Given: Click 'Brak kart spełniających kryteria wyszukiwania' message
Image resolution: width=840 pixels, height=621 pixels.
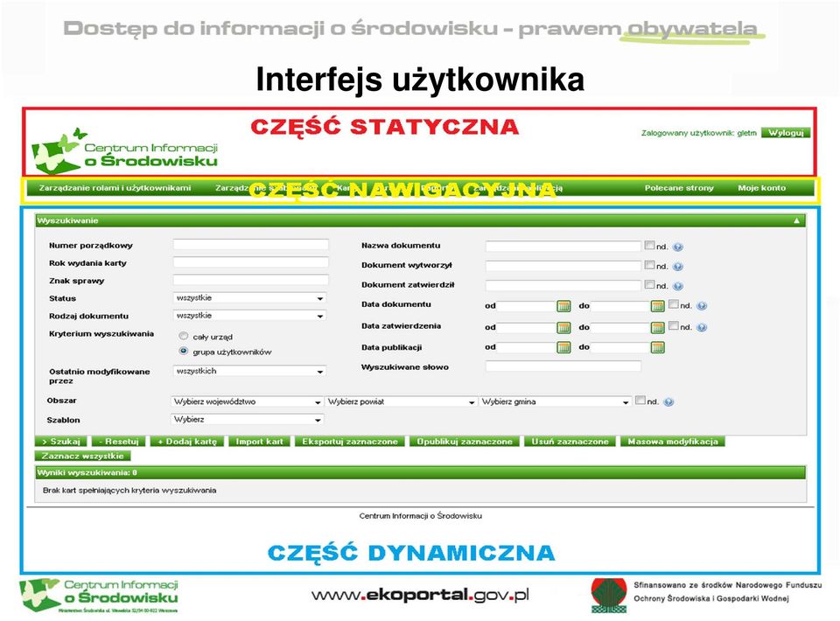Looking at the screenshot, I should coord(129,491).
